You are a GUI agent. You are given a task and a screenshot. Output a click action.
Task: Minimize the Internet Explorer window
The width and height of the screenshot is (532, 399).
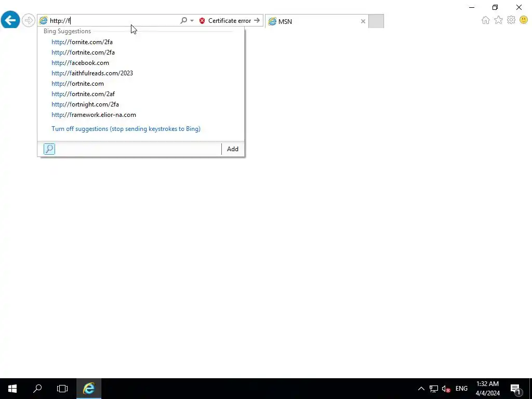[472, 7]
